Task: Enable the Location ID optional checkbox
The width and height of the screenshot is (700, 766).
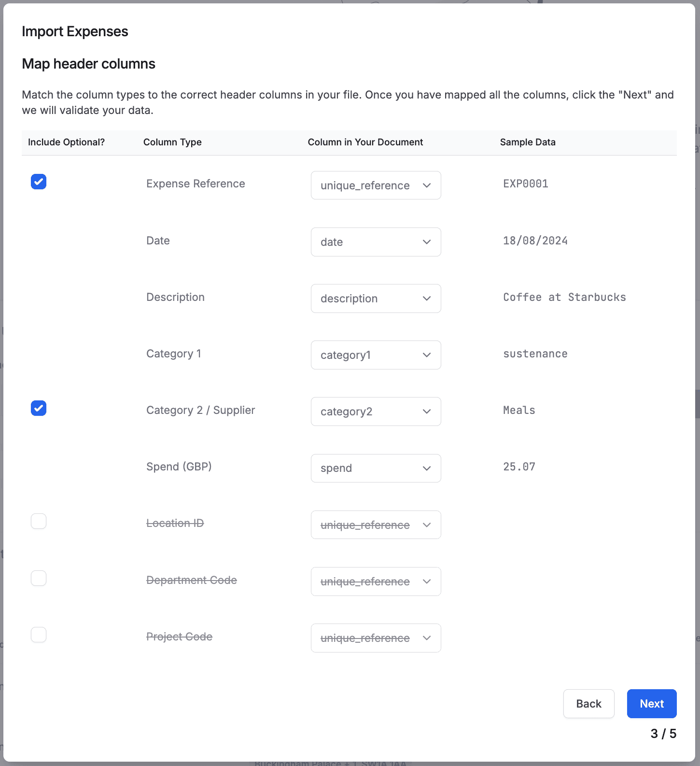Action: (x=39, y=522)
